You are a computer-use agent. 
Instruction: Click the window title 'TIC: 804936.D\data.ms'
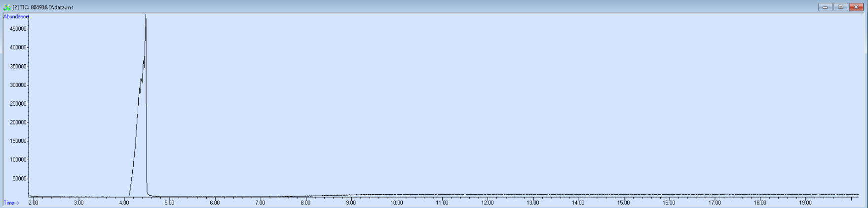[x=46, y=7]
